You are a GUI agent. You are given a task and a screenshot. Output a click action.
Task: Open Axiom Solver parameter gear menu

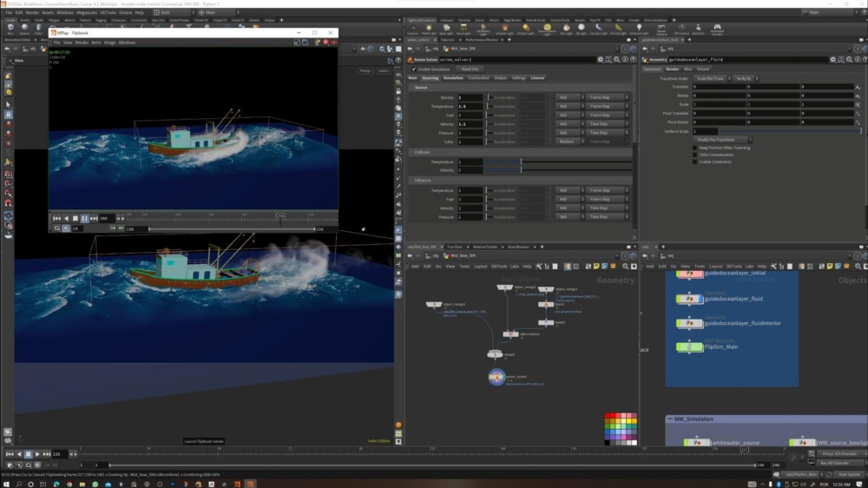(x=600, y=59)
